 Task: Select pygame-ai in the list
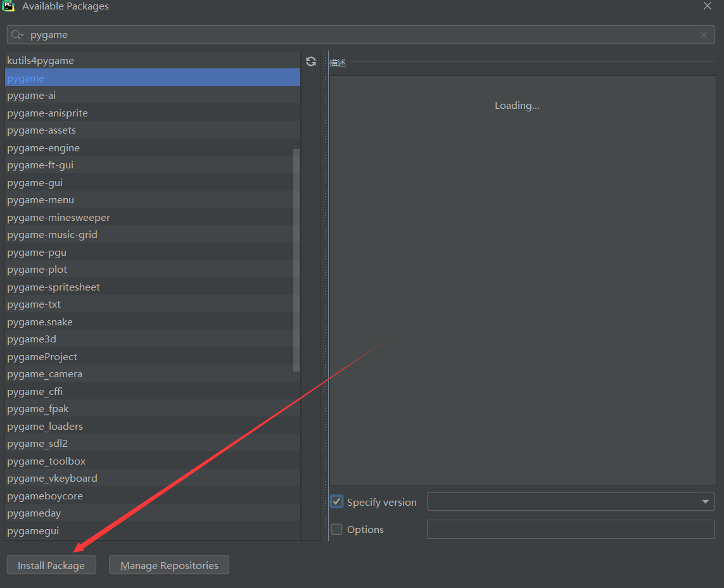pyautogui.click(x=153, y=96)
